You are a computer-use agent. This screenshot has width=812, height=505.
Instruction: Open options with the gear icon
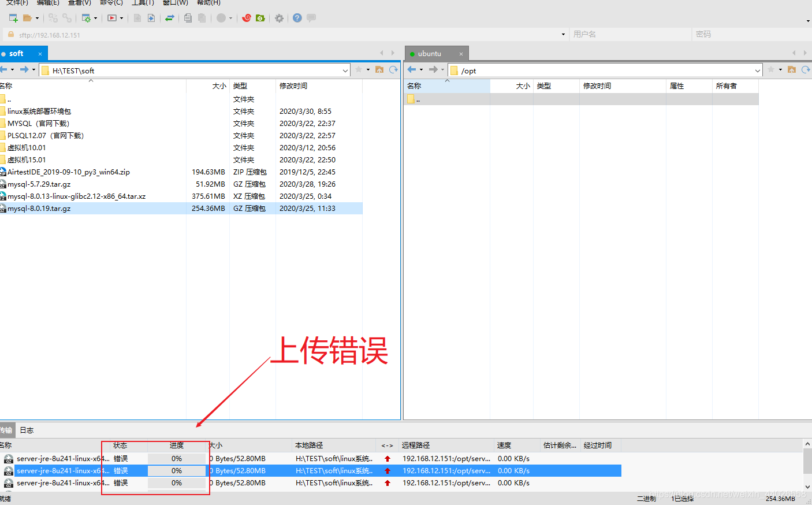280,18
